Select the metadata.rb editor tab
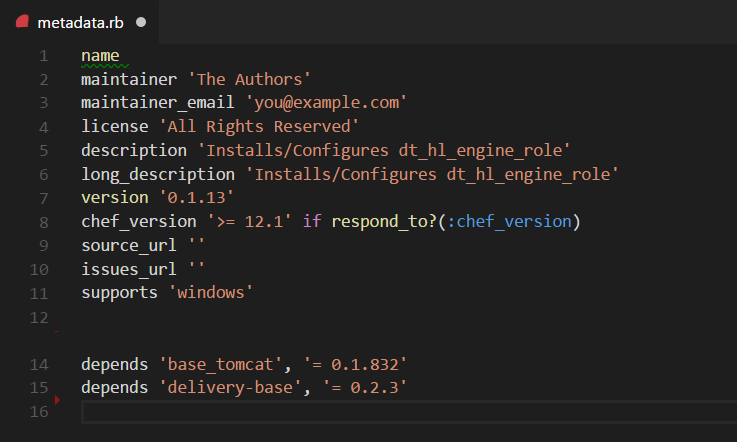737x442 pixels. tap(80, 22)
